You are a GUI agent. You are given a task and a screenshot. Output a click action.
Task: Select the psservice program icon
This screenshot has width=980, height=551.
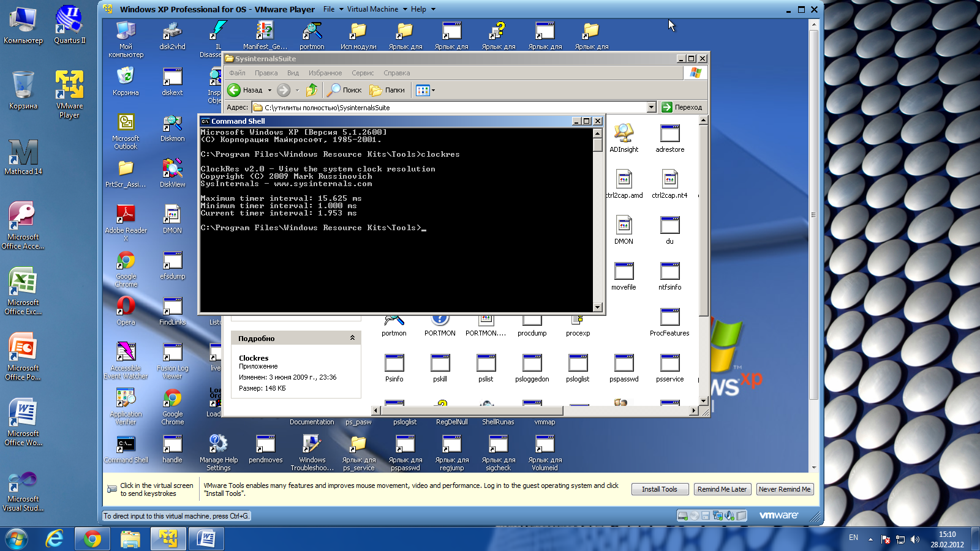(x=669, y=367)
